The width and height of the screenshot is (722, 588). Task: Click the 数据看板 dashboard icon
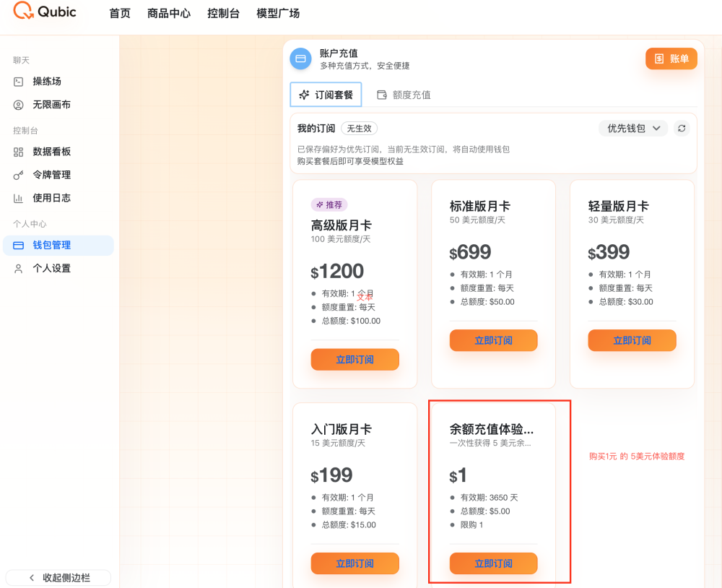[19, 152]
